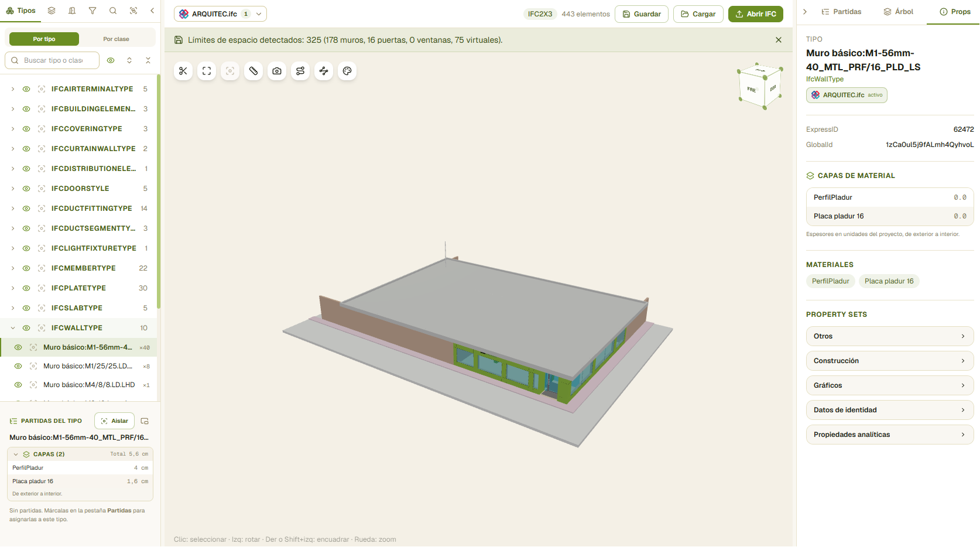Take a snapshot with the camera tool

pos(277,71)
